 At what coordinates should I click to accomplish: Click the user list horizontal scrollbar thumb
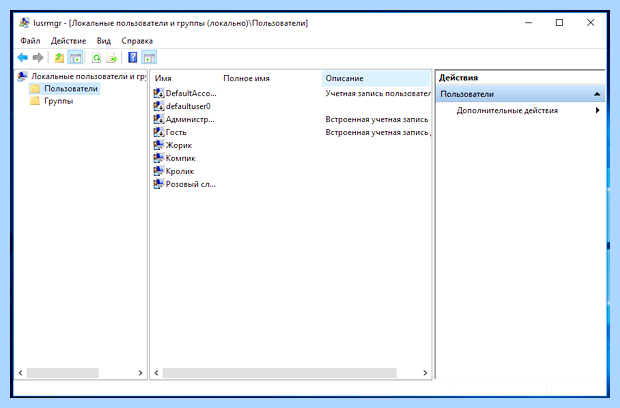(x=280, y=373)
